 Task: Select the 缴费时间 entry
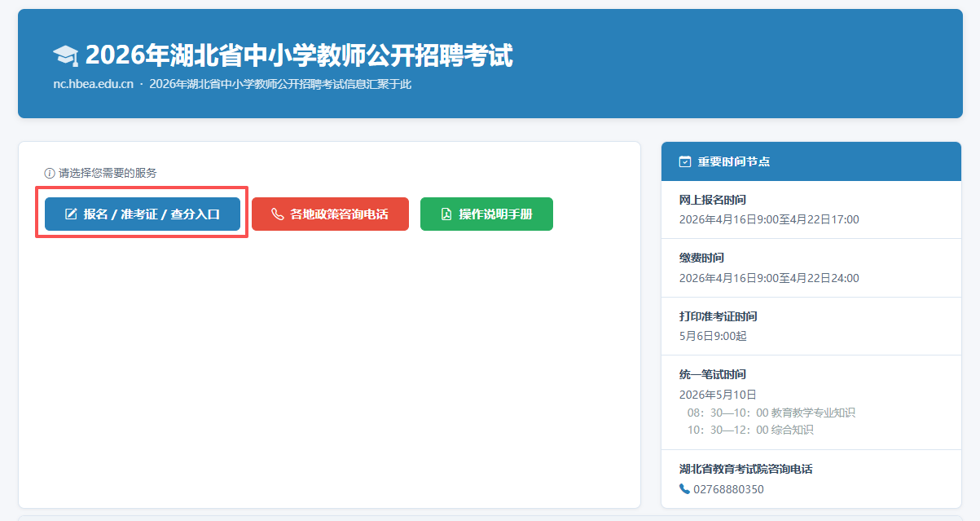(x=701, y=258)
